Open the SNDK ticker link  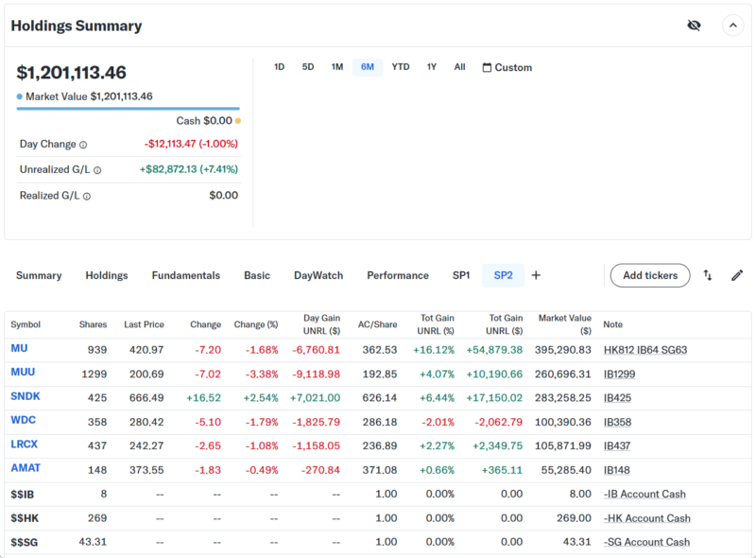coord(26,396)
